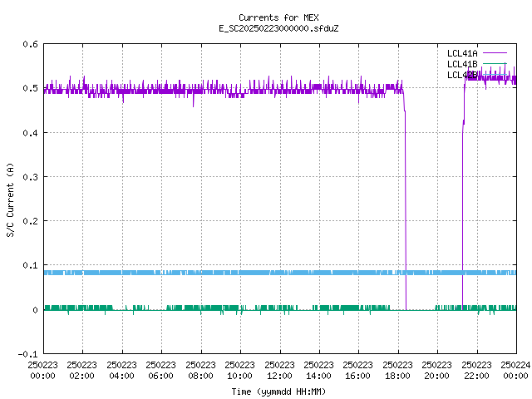Click the x-axis tick '250223 08:00'
Viewport: 532px width, 399px height.
click(x=200, y=371)
